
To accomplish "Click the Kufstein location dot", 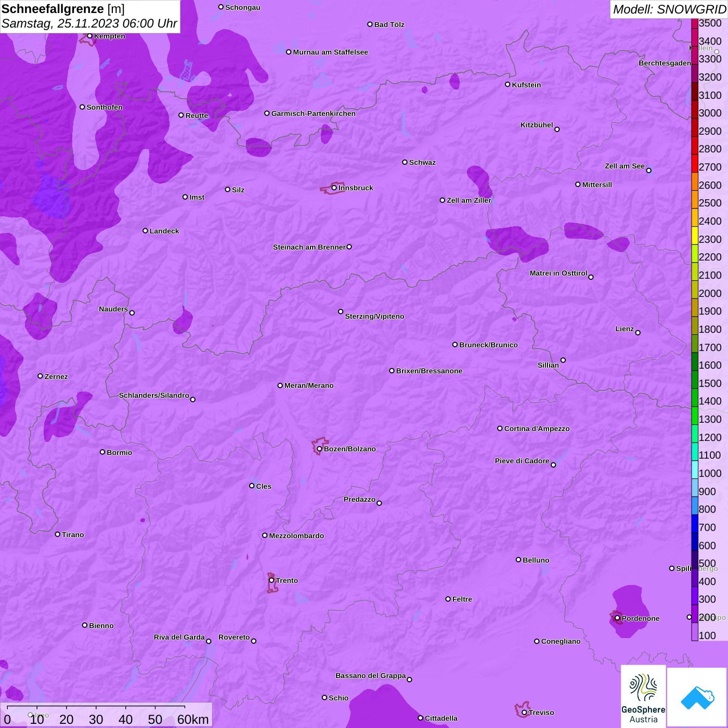I will coord(508,84).
